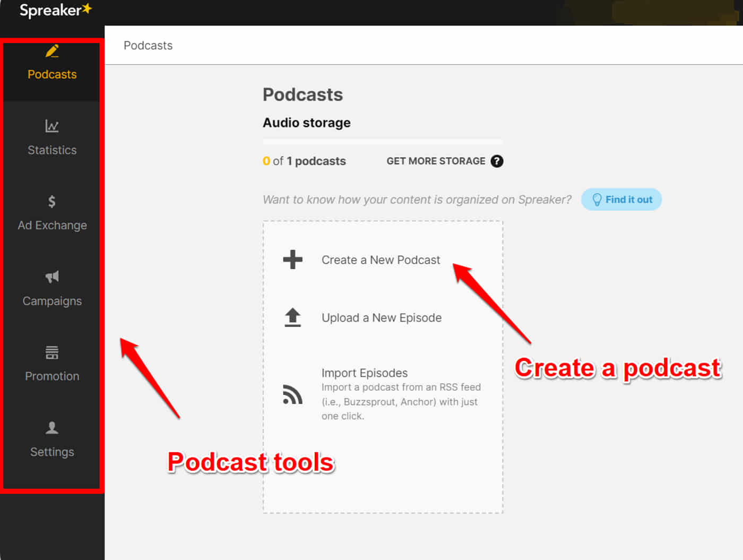The image size is (743, 560).
Task: Click the Import Episodes description text
Action: (401, 401)
